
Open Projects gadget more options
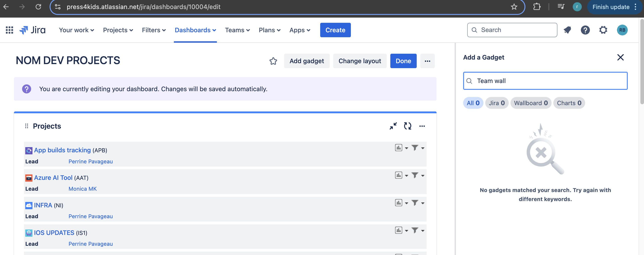[x=422, y=126]
